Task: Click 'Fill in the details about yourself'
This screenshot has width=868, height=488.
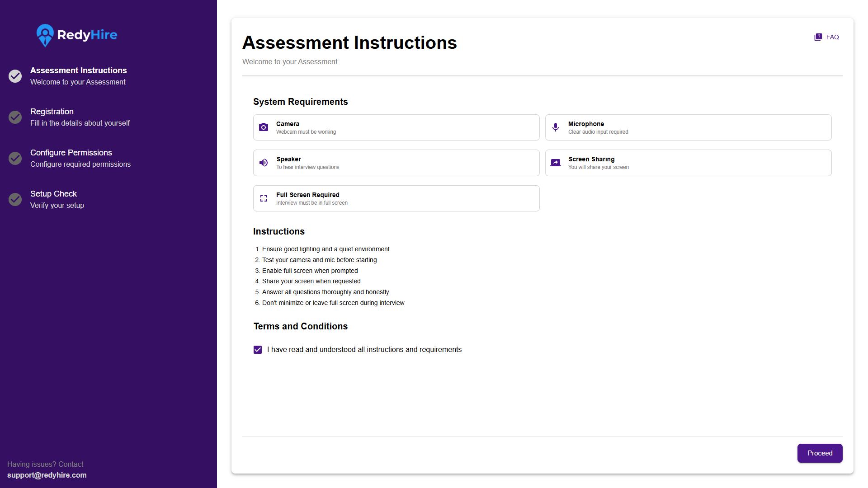Action: [x=80, y=123]
